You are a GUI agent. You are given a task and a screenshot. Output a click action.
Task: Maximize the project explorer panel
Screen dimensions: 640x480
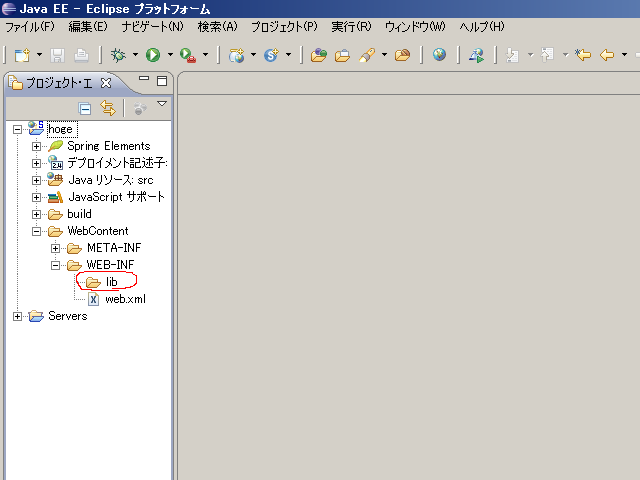(x=162, y=81)
